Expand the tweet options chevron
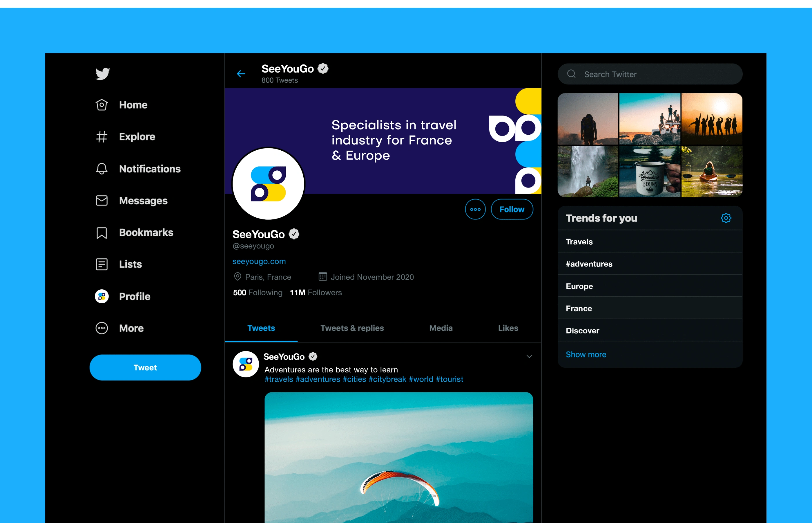Viewport: 812px width, 523px height. pos(529,356)
